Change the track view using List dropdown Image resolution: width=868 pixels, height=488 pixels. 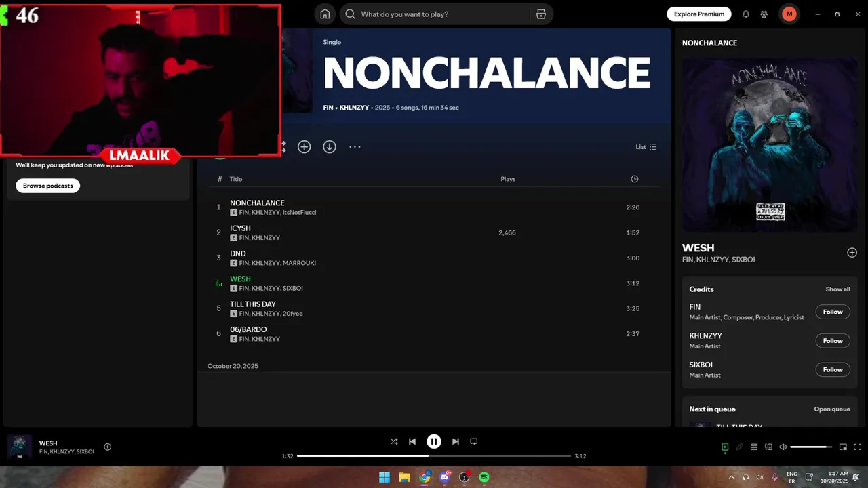click(646, 146)
